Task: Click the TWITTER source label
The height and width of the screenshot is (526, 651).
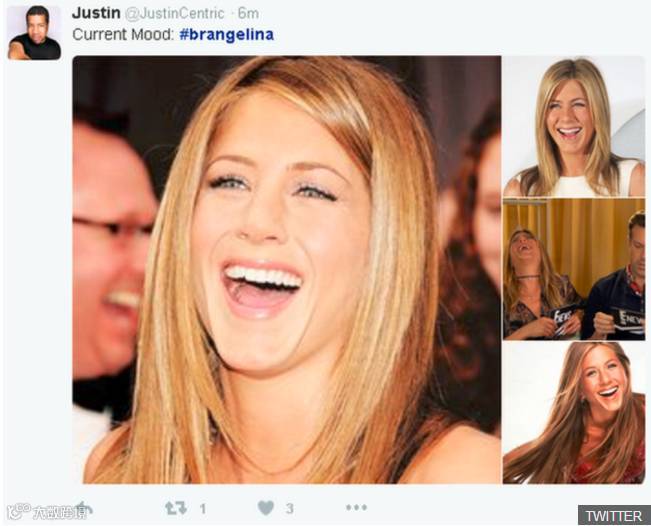Action: pos(614,516)
